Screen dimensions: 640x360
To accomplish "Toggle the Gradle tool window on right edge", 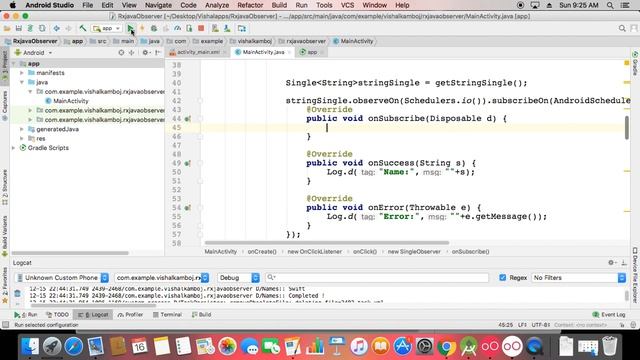I will point(635,64).
